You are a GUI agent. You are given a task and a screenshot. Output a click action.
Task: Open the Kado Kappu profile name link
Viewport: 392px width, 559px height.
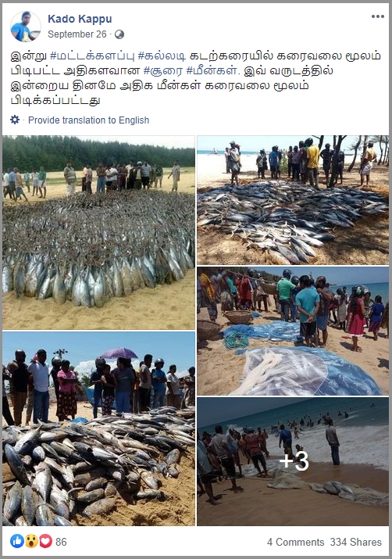[x=80, y=19]
